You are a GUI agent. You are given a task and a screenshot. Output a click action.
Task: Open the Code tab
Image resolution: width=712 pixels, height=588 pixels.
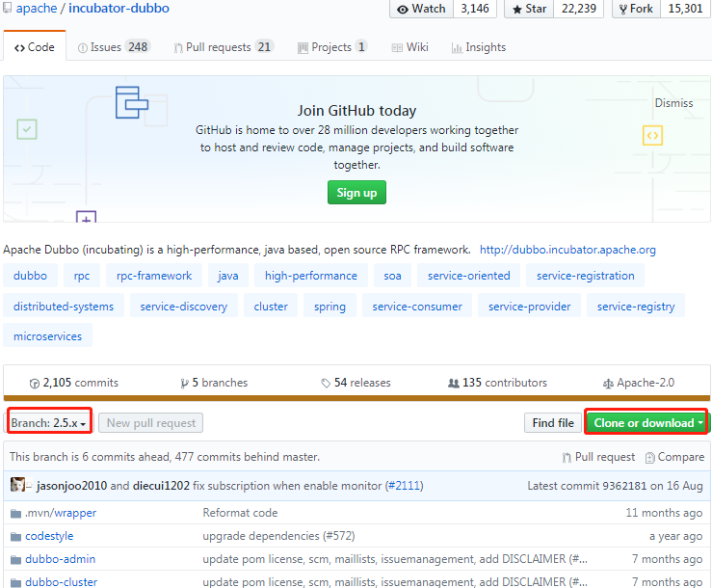35,47
